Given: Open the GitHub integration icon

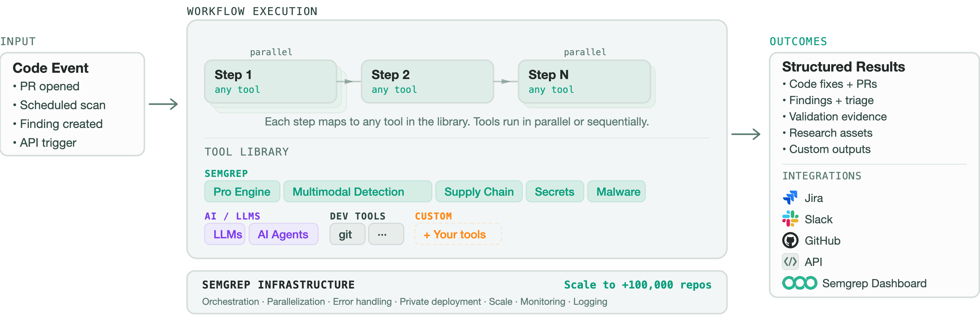Looking at the screenshot, I should tap(790, 241).
